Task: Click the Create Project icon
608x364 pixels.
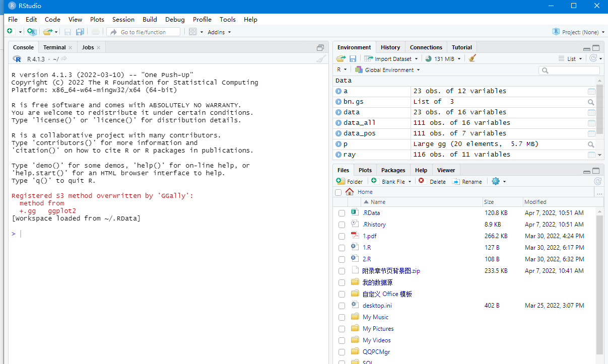Action: (32, 32)
